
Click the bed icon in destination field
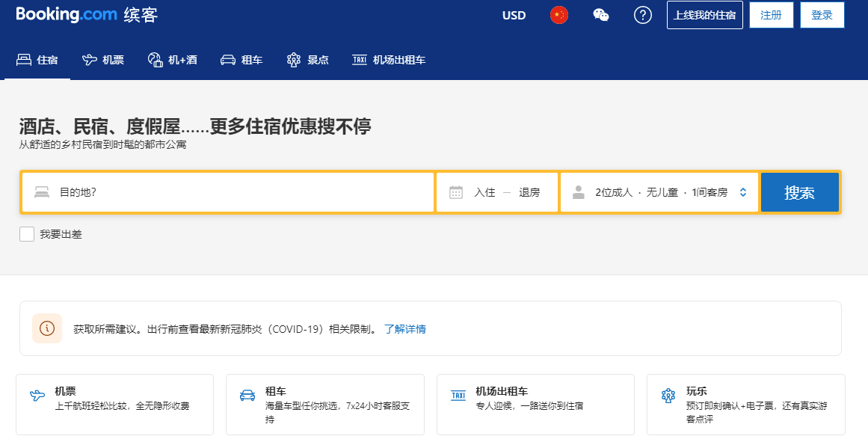pyautogui.click(x=42, y=192)
